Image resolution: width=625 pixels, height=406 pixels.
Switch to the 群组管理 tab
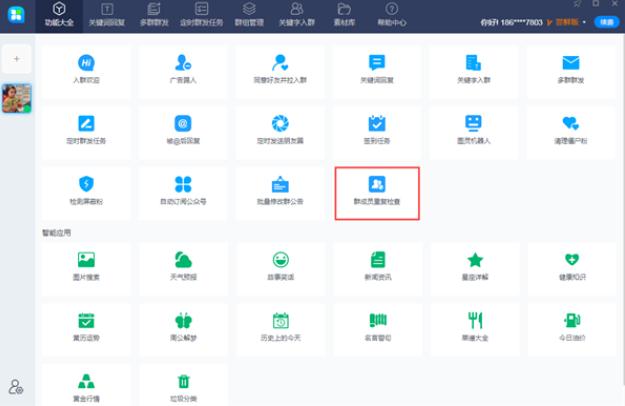click(250, 14)
